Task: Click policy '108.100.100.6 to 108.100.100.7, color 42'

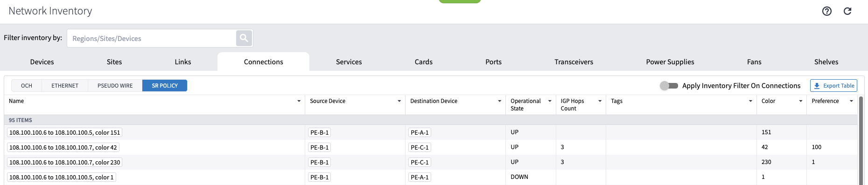Action: (63, 147)
